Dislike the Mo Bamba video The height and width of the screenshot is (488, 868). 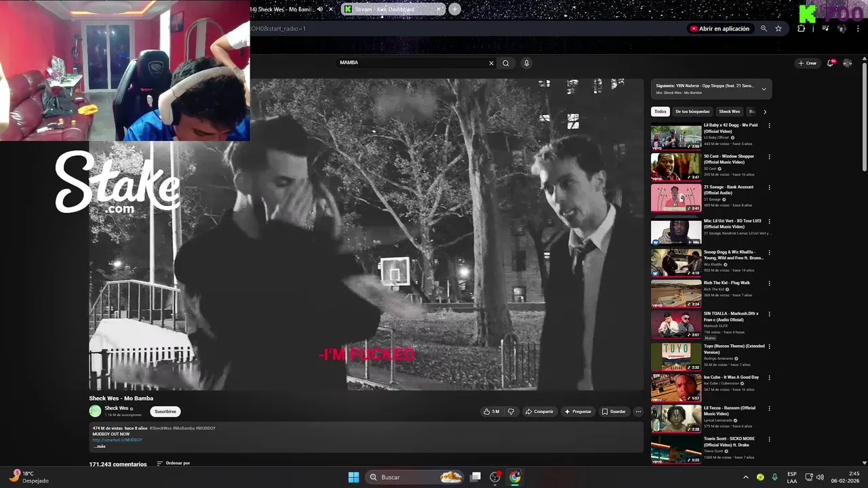[x=511, y=411]
